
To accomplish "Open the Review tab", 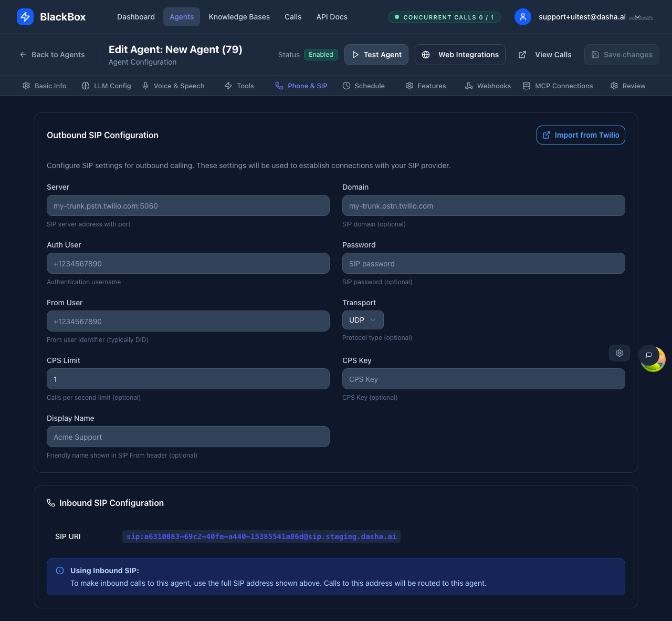I will [x=628, y=86].
